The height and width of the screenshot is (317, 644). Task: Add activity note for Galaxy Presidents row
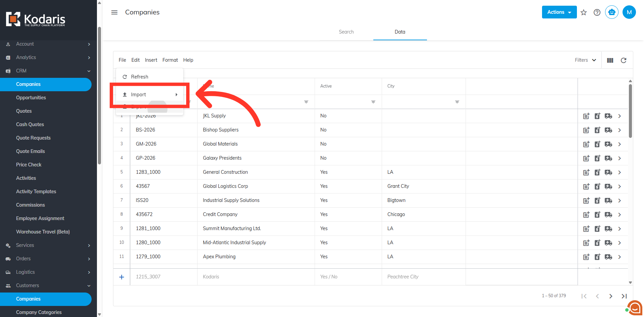[586, 158]
